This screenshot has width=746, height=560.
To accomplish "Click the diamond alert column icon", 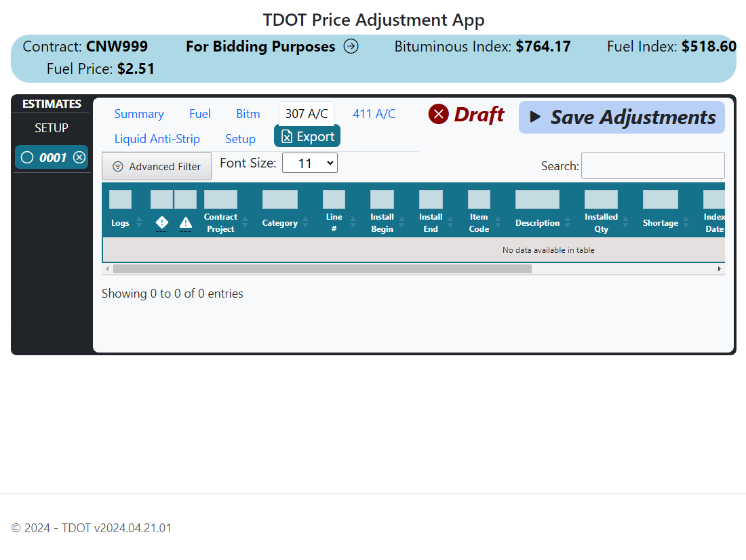I will [x=162, y=222].
